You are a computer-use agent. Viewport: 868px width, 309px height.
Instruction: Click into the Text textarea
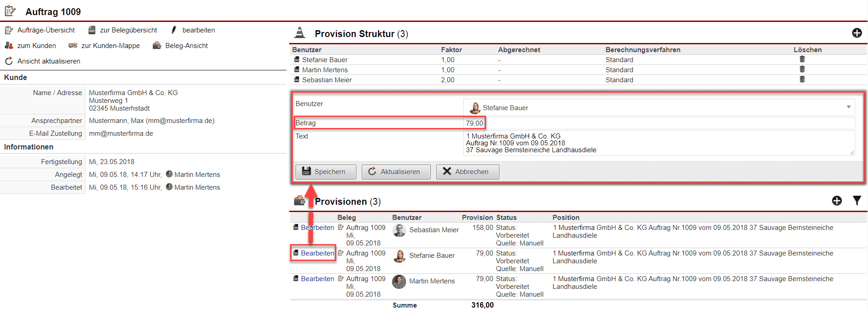[x=659, y=143]
